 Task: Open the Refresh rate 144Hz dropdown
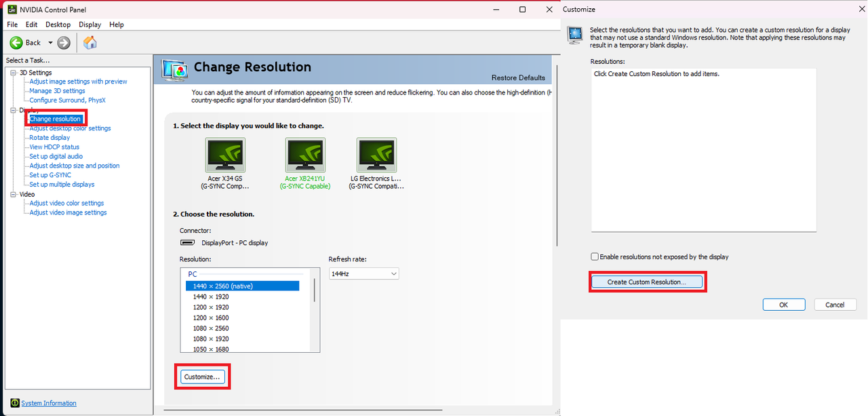pos(364,273)
